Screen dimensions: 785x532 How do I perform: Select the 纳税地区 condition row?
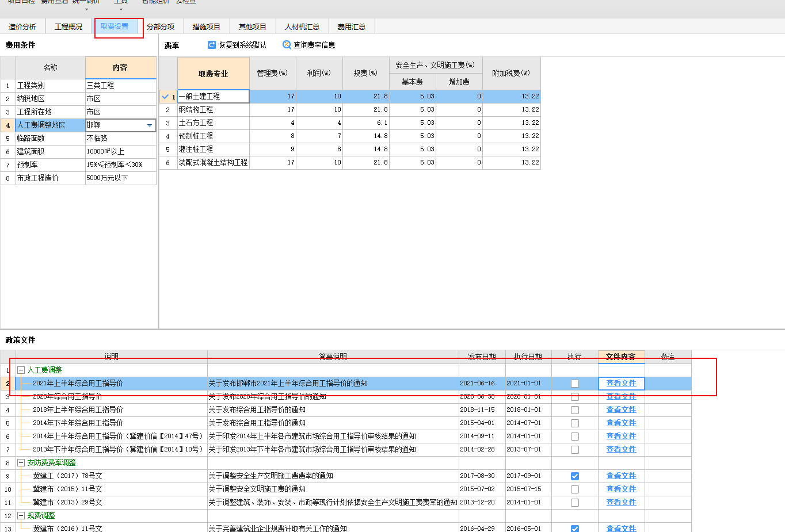click(x=78, y=99)
